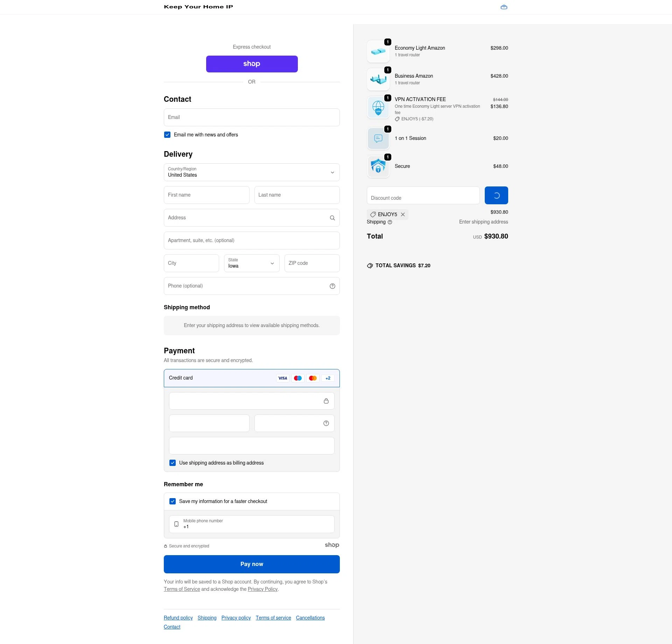The width and height of the screenshot is (672, 644).
Task: Open the Refund policy page
Action: (178, 617)
